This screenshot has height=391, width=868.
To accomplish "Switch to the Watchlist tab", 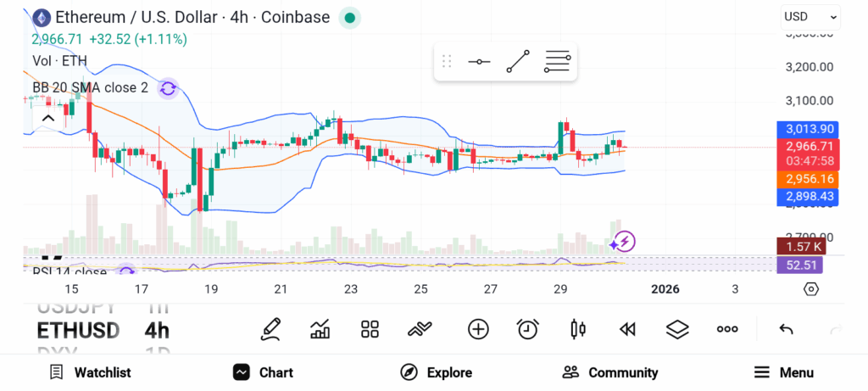I will [x=90, y=372].
